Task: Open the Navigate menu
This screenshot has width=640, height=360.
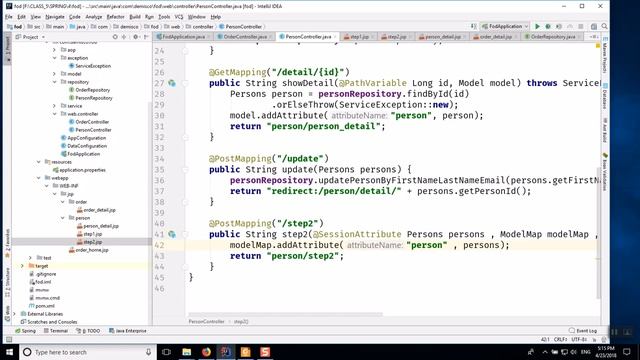Action: click(x=55, y=17)
